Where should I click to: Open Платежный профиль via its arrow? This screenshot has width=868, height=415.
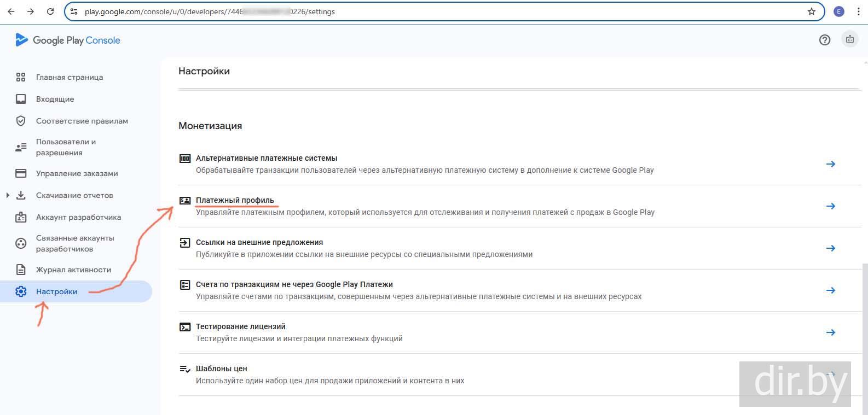click(x=830, y=206)
